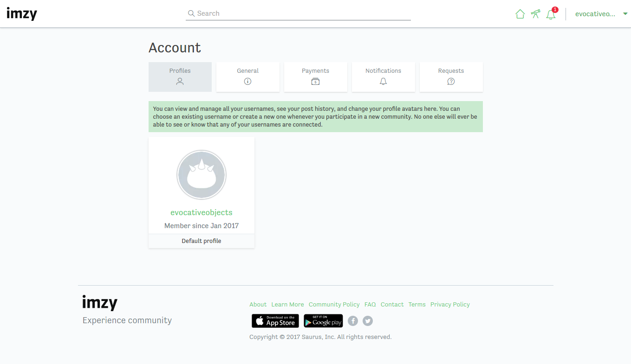Expand the evocativeo... user menu
Screen dimensions: 631x364
point(601,14)
